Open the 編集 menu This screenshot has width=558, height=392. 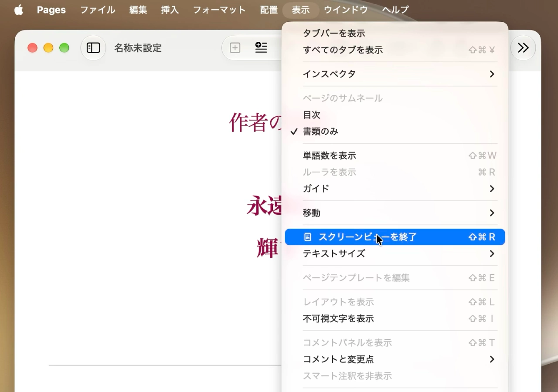(x=138, y=10)
